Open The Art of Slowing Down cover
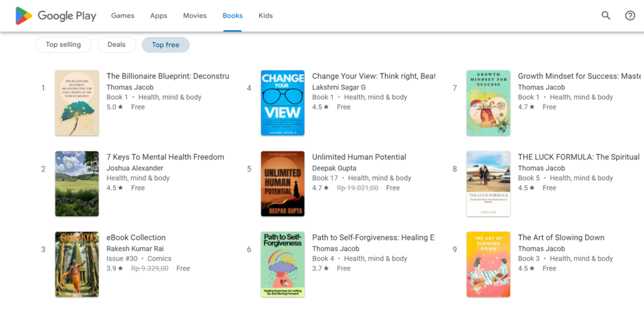The height and width of the screenshot is (326, 644). 488,264
